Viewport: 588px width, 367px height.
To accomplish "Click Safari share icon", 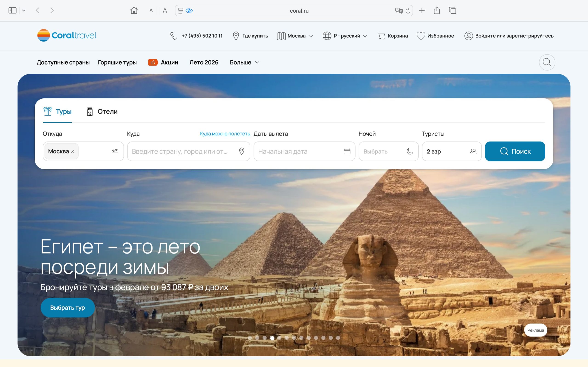I will (x=437, y=11).
